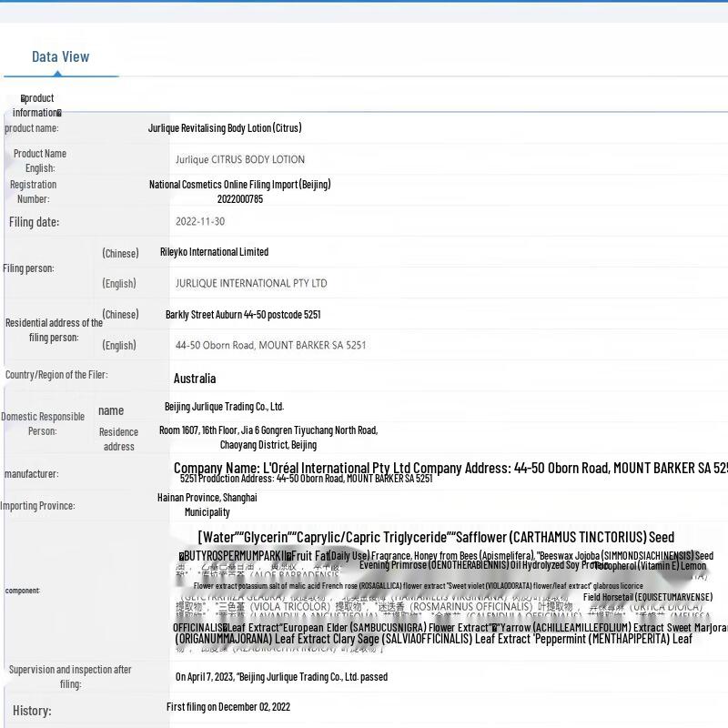Click JURLIQUE INTERNATIONAL PTY LTD filing person text
The height and width of the screenshot is (728, 728).
(x=251, y=283)
